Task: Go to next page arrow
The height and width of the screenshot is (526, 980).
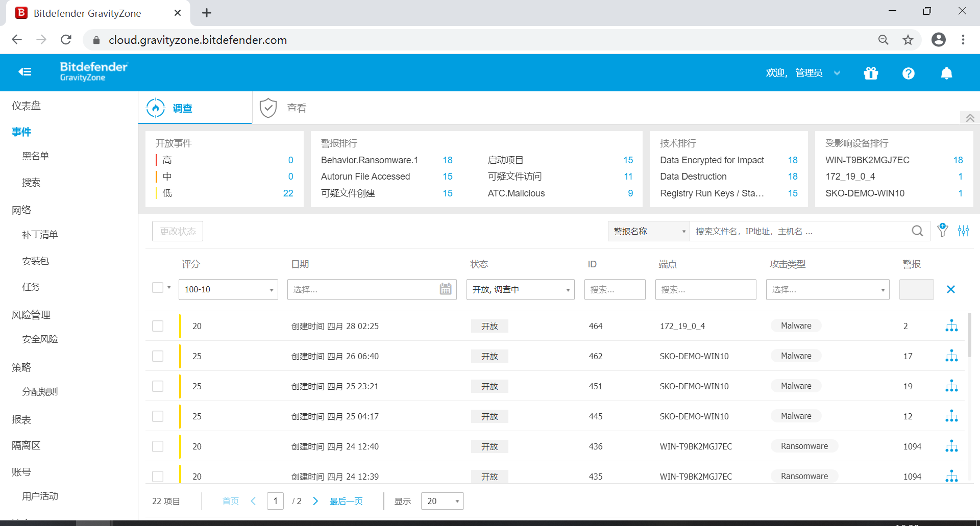Action: pyautogui.click(x=315, y=501)
